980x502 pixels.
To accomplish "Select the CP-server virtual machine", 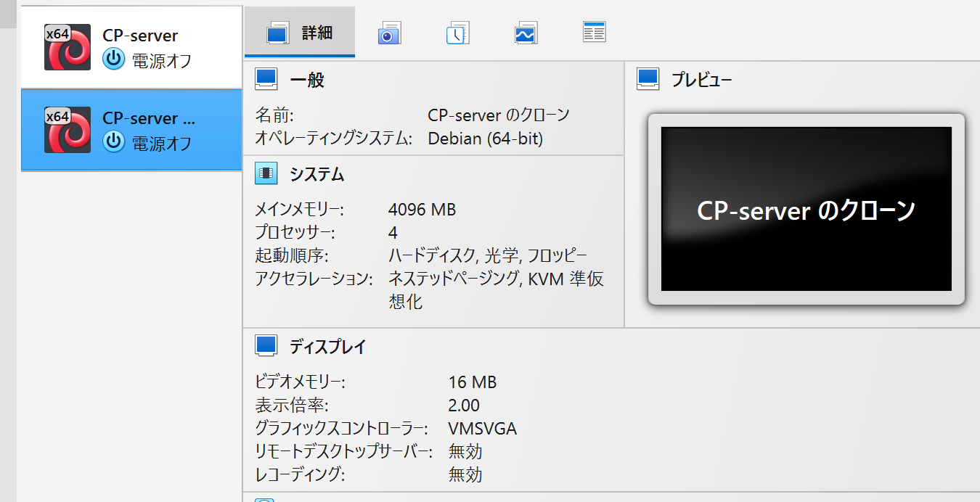I will pos(131,47).
